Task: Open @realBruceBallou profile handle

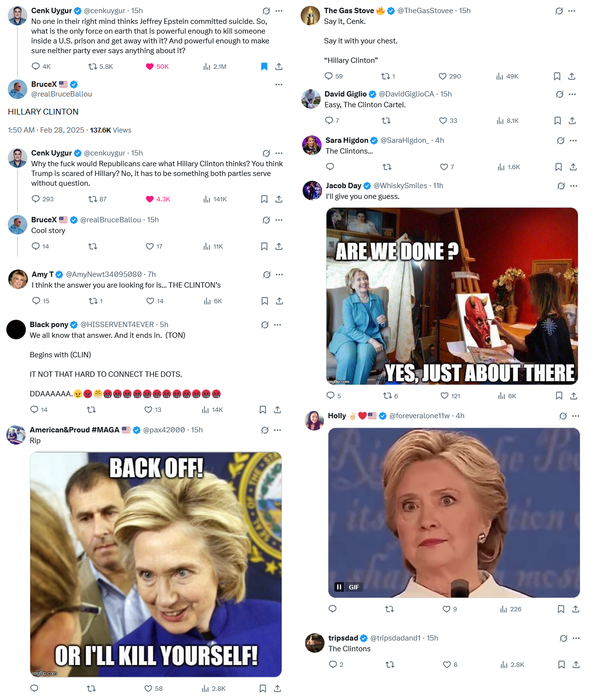Action: click(x=61, y=94)
